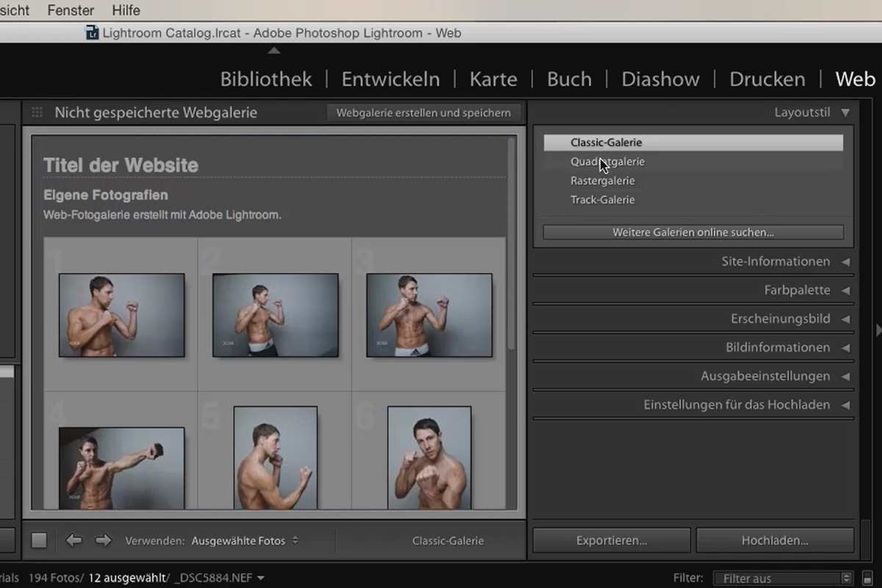This screenshot has height=588, width=882.
Task: Click Webgalerie erstellen und speichern button
Action: 423,112
